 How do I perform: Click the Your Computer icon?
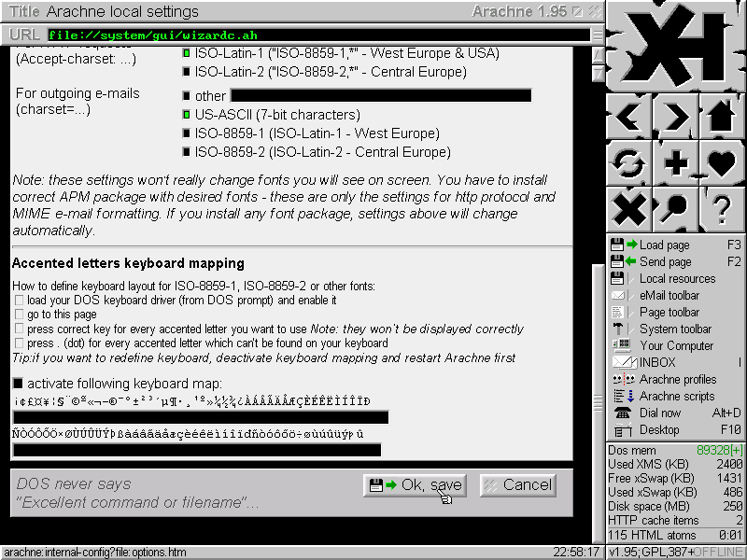(x=622, y=345)
